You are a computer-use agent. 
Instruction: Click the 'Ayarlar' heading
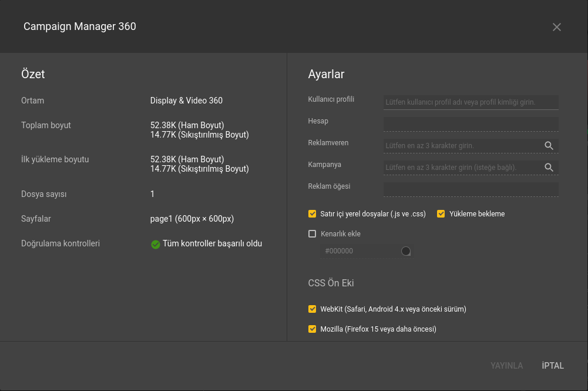click(x=326, y=74)
